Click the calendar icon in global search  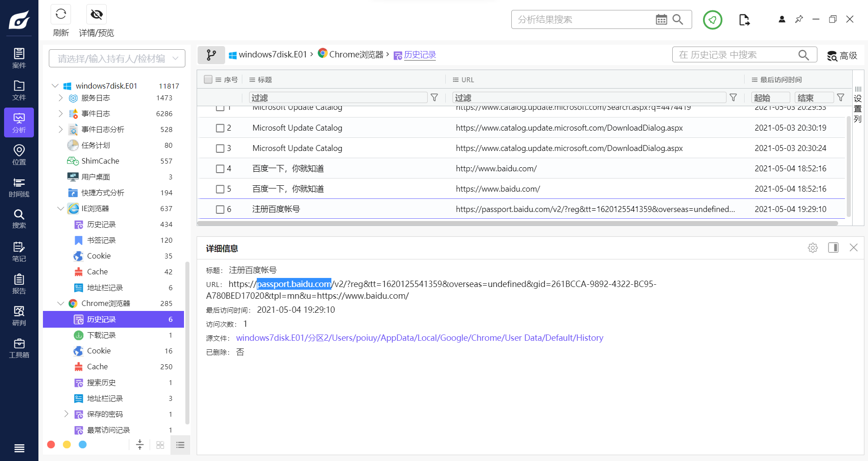click(661, 19)
